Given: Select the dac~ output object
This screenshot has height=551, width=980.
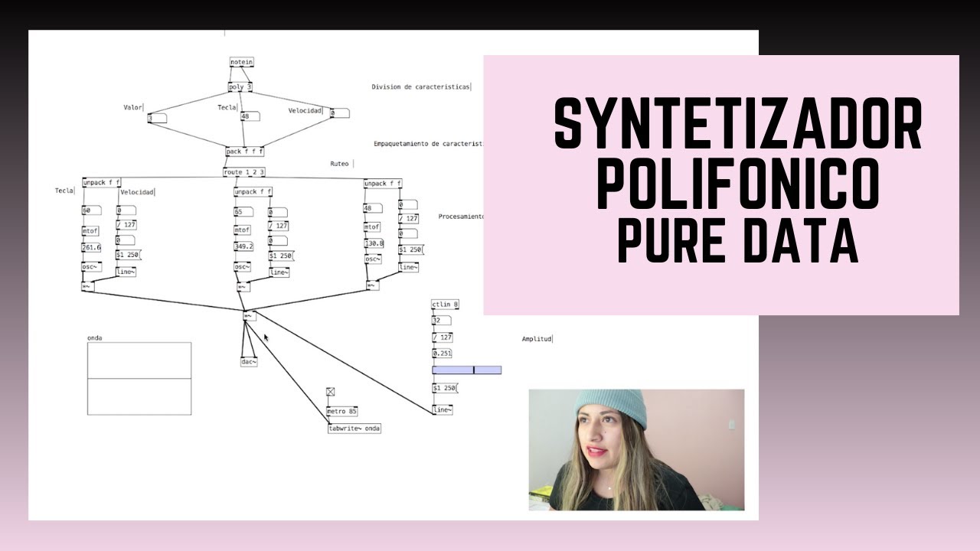Looking at the screenshot, I should pyautogui.click(x=249, y=362).
